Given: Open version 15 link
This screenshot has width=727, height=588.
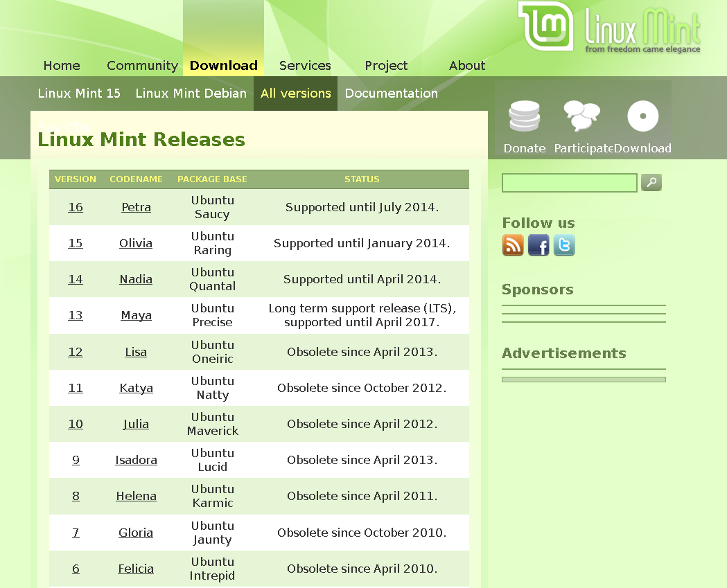Looking at the screenshot, I should (x=76, y=243).
